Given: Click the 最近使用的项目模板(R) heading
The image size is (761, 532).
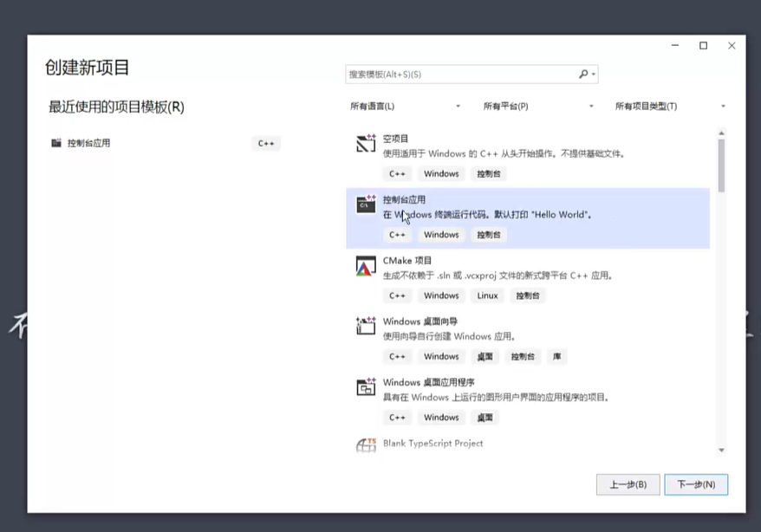Looking at the screenshot, I should pyautogui.click(x=116, y=107).
